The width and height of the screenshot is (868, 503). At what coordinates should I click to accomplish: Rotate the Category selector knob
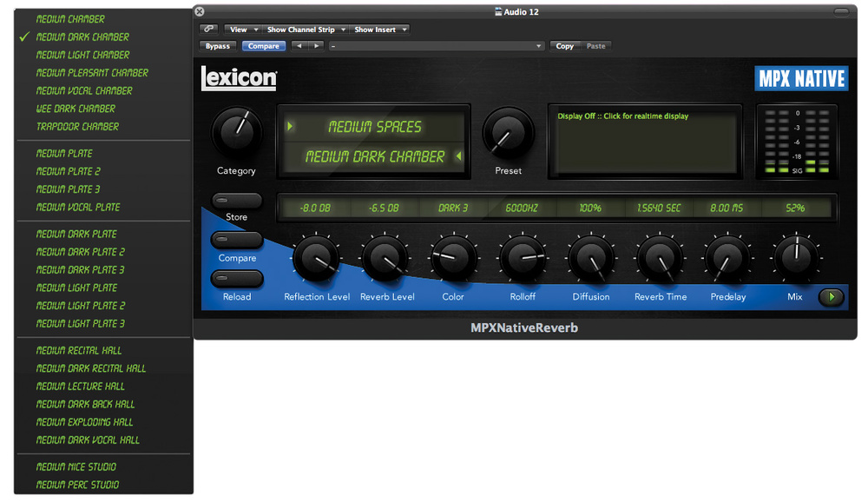[235, 134]
